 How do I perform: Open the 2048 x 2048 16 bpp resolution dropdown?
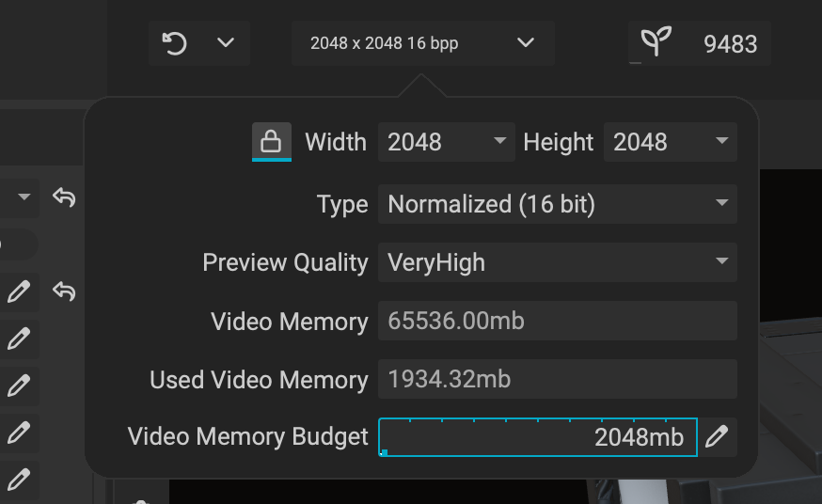pyautogui.click(x=423, y=43)
